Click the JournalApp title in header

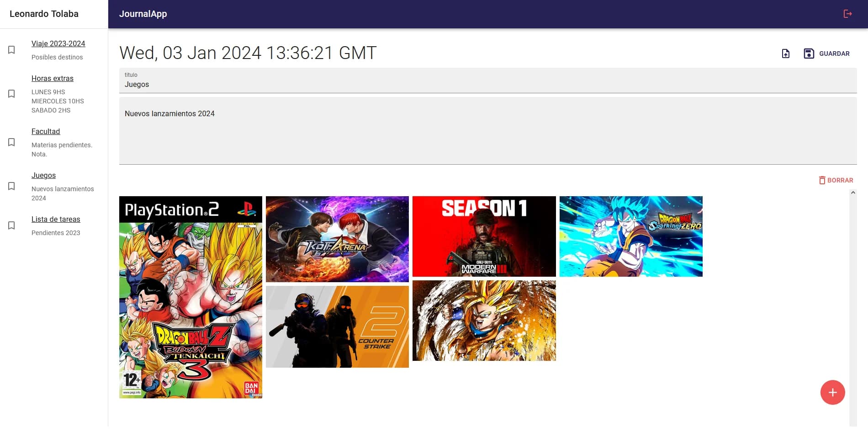(143, 14)
